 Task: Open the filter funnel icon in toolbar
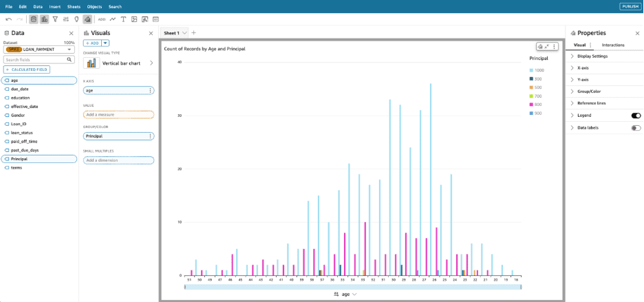55,19
